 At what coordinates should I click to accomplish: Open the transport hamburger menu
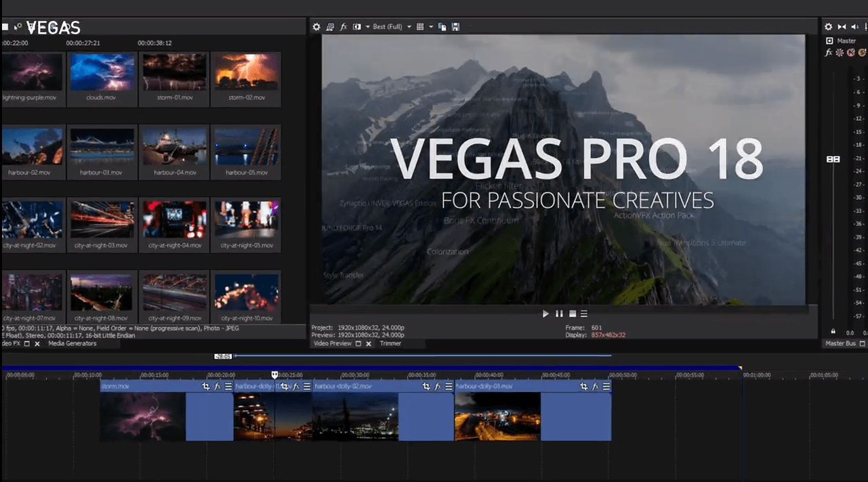click(x=584, y=313)
